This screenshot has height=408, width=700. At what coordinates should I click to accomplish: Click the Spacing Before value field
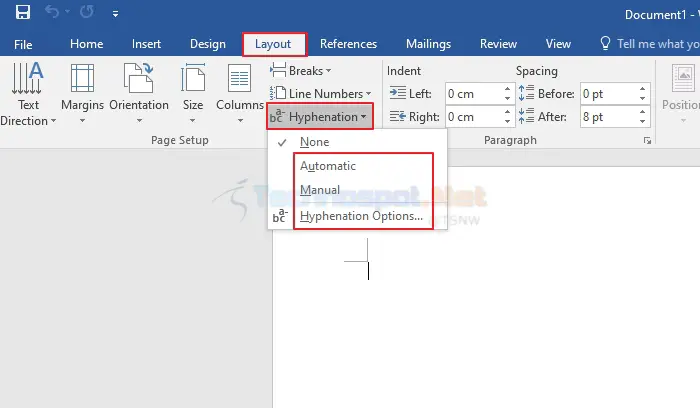(608, 94)
